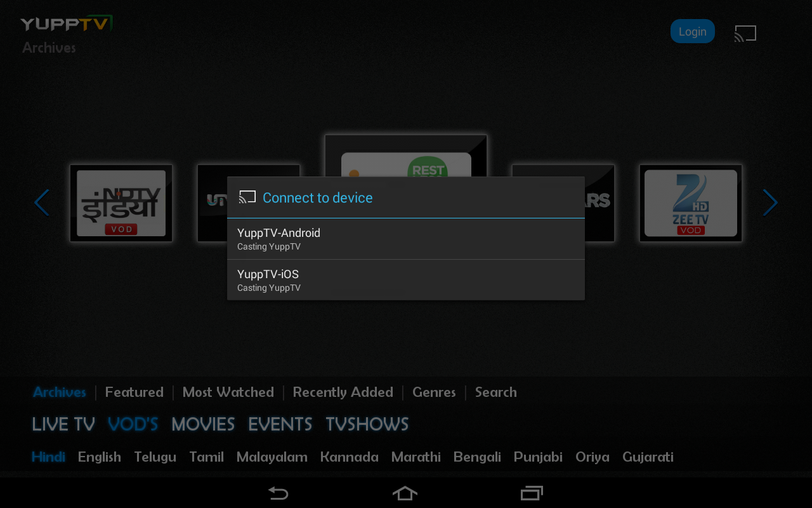This screenshot has height=508, width=812.
Task: Select Telugu language filter
Action: 155,457
